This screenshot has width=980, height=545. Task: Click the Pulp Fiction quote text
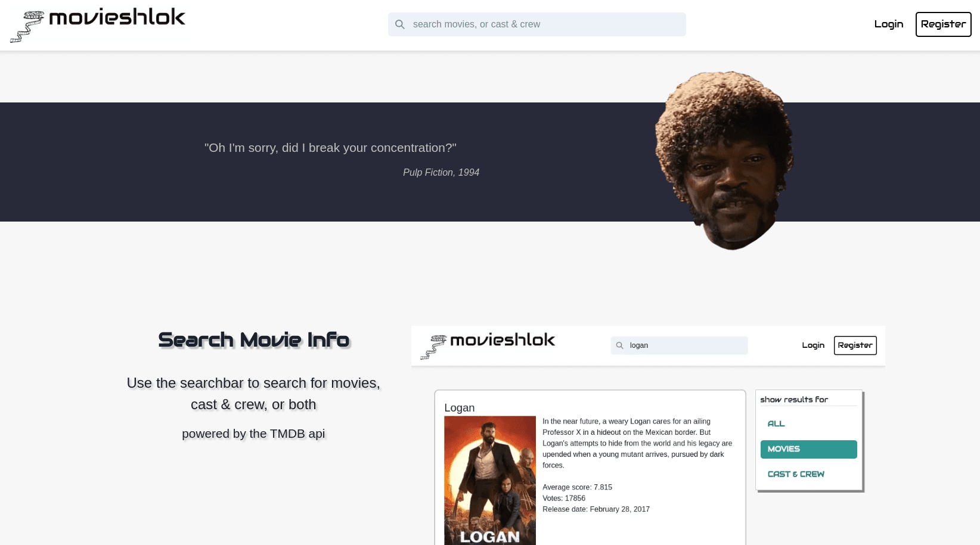point(330,148)
